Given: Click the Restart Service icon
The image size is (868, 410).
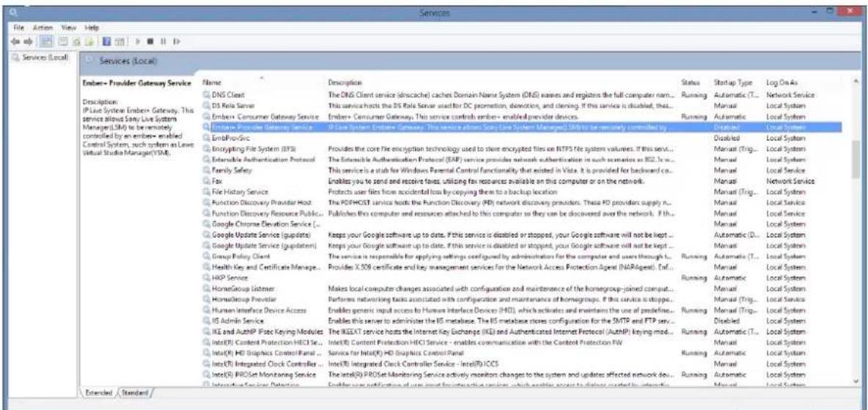Looking at the screenshot, I should (176, 41).
